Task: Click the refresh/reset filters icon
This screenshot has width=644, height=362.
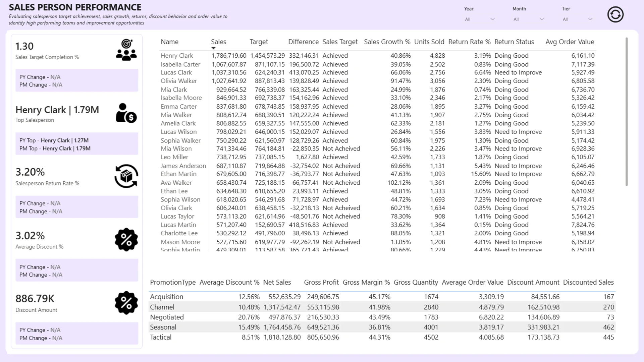Action: 615,15
